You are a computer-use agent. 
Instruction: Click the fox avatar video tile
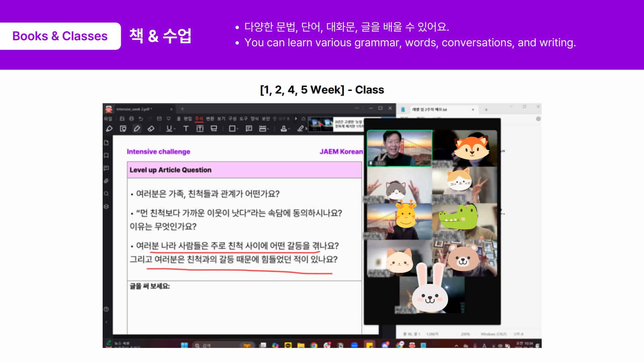click(465, 148)
